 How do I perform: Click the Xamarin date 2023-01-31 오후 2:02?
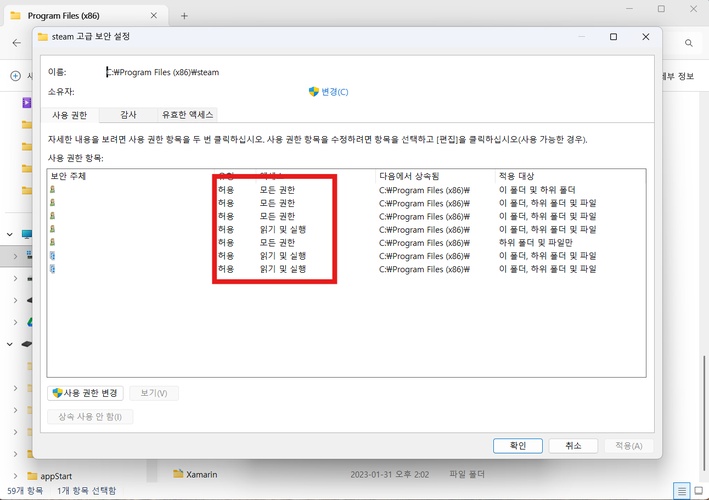point(389,475)
